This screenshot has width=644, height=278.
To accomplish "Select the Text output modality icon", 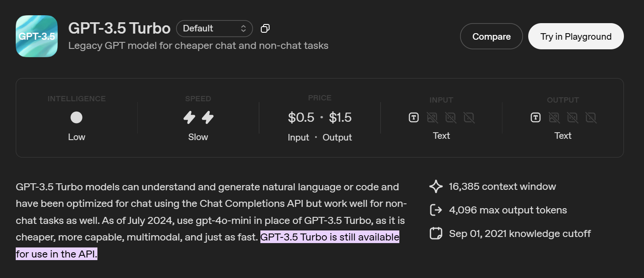I will 535,117.
